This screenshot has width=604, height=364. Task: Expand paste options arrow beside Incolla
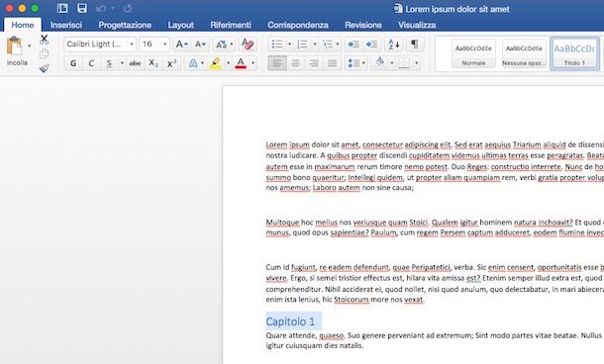(30, 46)
